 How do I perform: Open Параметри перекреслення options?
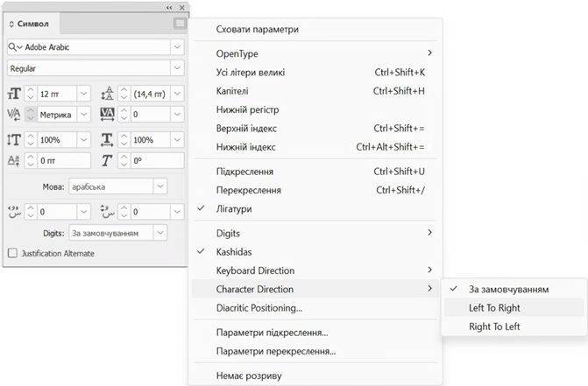tap(315, 351)
